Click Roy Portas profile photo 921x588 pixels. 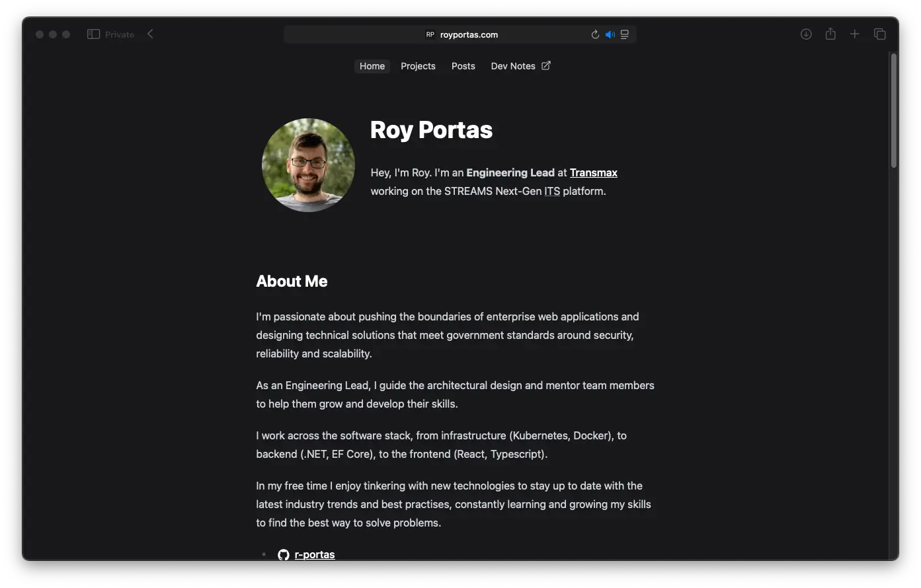308,165
